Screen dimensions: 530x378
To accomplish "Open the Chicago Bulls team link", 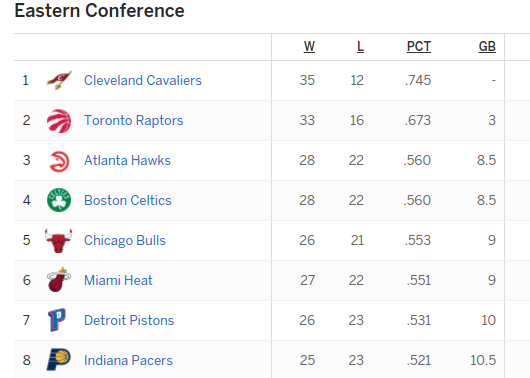I will 125,240.
